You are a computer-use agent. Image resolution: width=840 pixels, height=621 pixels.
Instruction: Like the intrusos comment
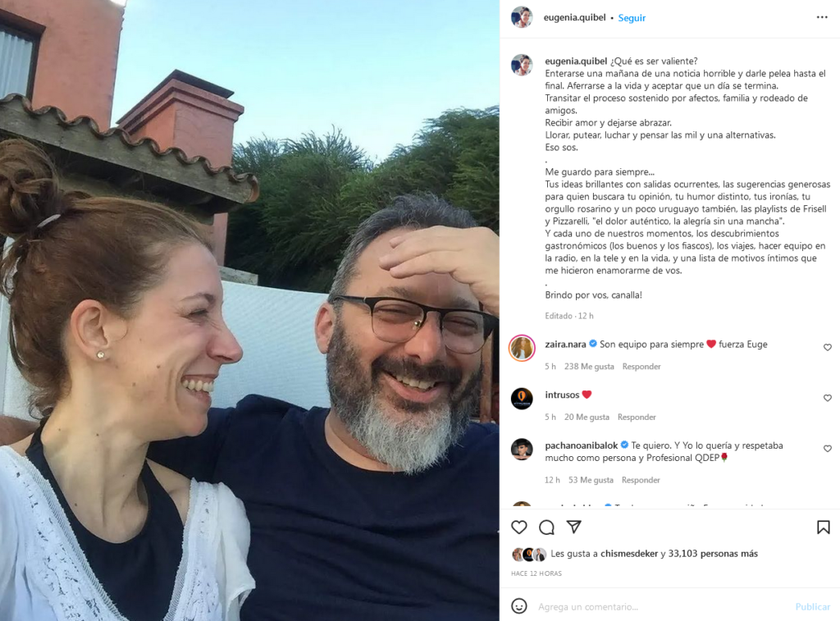click(x=827, y=398)
